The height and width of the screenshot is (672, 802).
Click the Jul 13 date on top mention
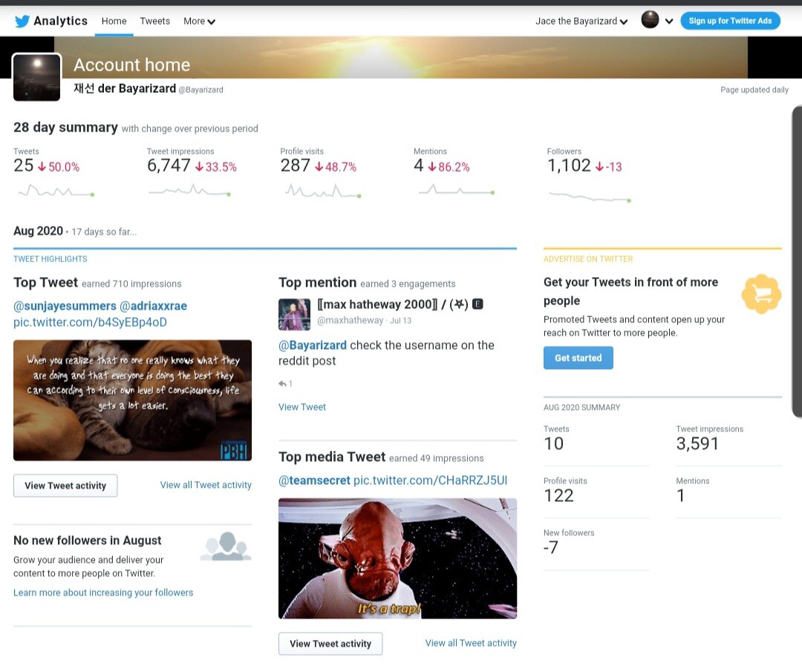pos(400,321)
